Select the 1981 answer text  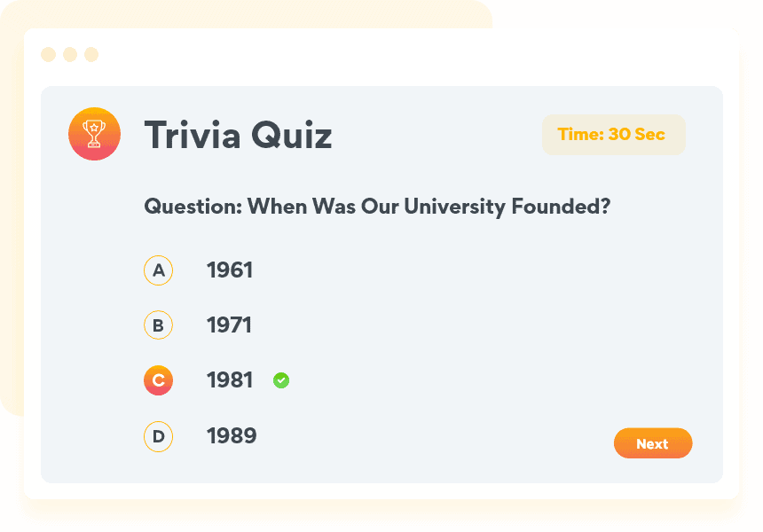[x=229, y=380]
